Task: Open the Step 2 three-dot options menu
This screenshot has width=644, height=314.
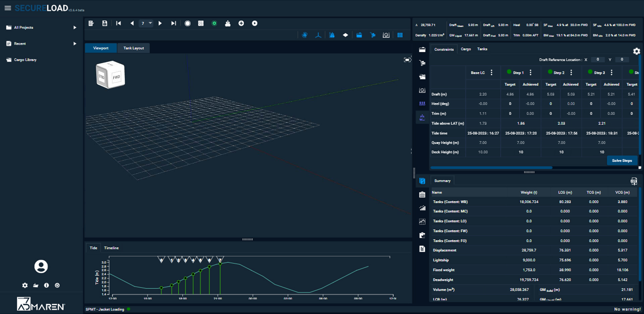Action: pos(571,72)
